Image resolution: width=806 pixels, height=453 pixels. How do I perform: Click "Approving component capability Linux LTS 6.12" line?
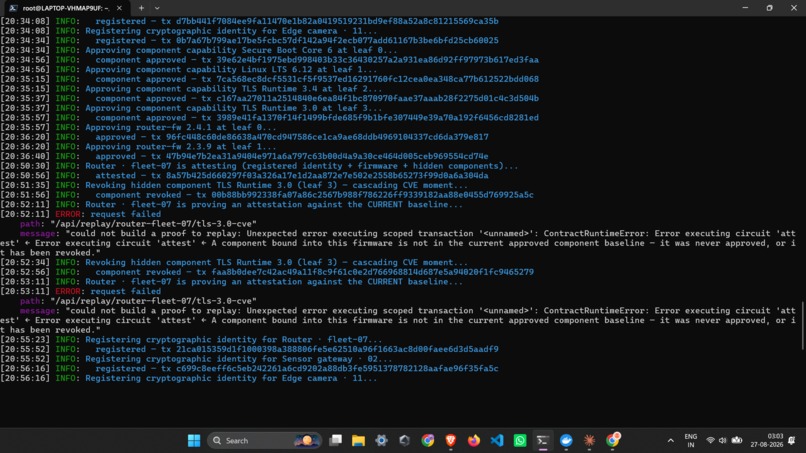point(231,70)
